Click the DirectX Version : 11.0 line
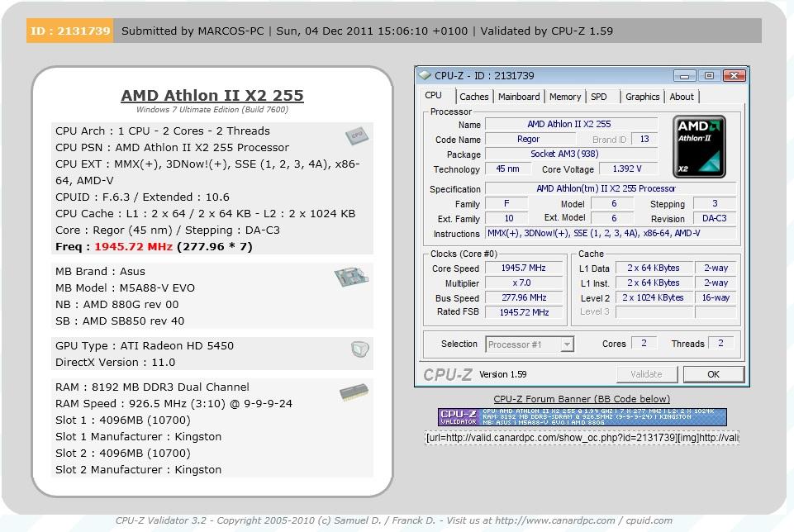The image size is (794, 532). 115,363
